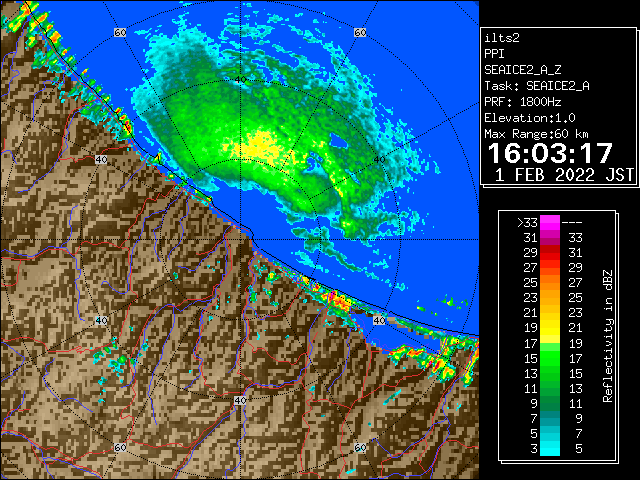Pick the red swatch at 29–31 dBZ
Screen dimensions: 640x480
pyautogui.click(x=550, y=253)
